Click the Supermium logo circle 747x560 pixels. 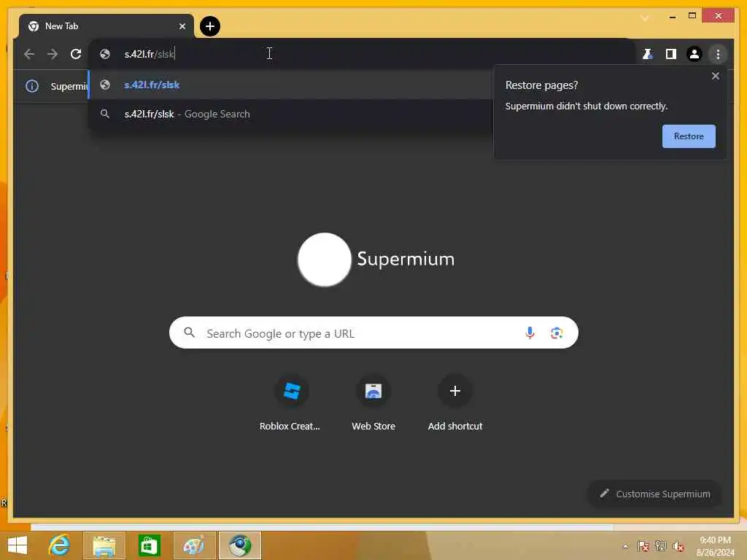(x=325, y=260)
